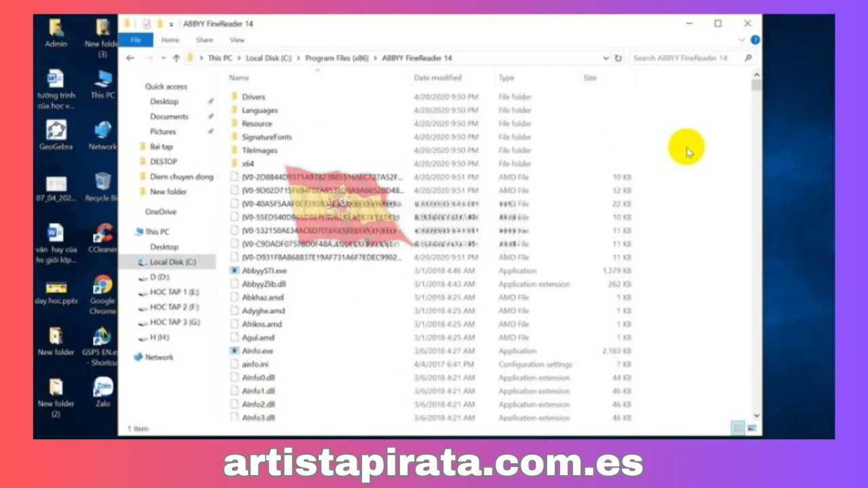Screen dimensions: 868x488
Task: Select the day hoc.pptx desktop file
Action: coord(56,291)
